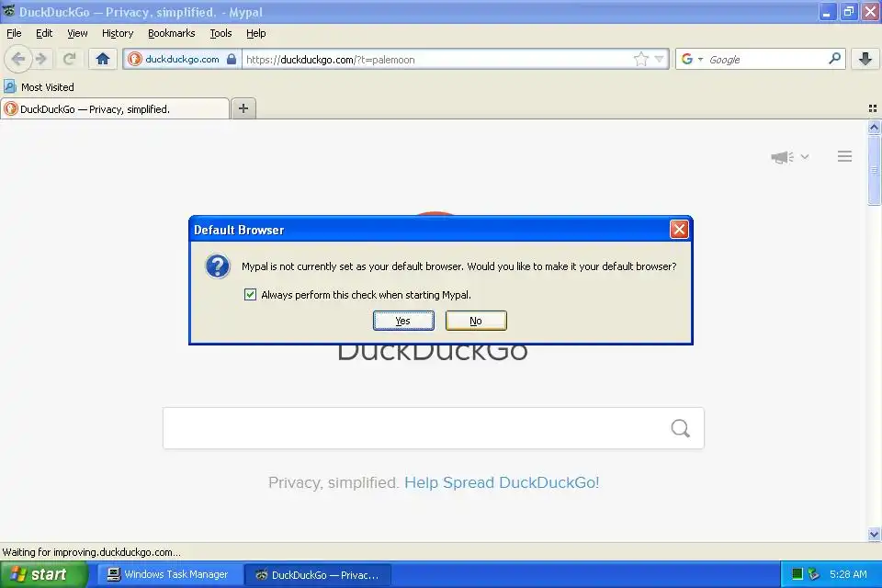Viewport: 882px width, 588px height.
Task: Click the padlock security icon
Action: [x=232, y=59]
